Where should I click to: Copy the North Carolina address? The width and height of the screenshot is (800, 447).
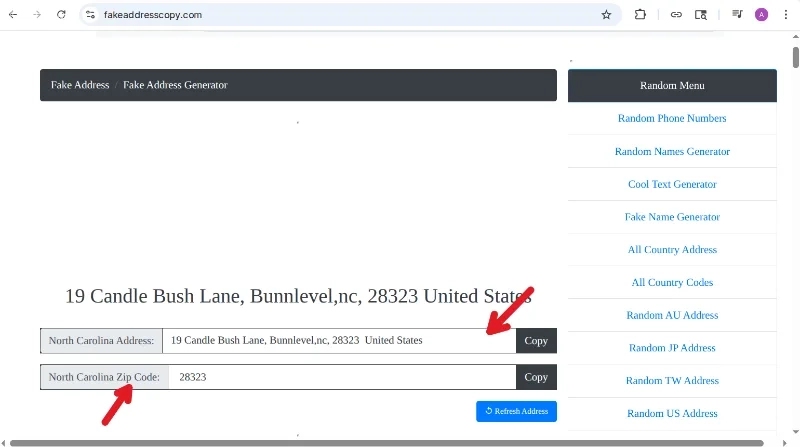536,341
